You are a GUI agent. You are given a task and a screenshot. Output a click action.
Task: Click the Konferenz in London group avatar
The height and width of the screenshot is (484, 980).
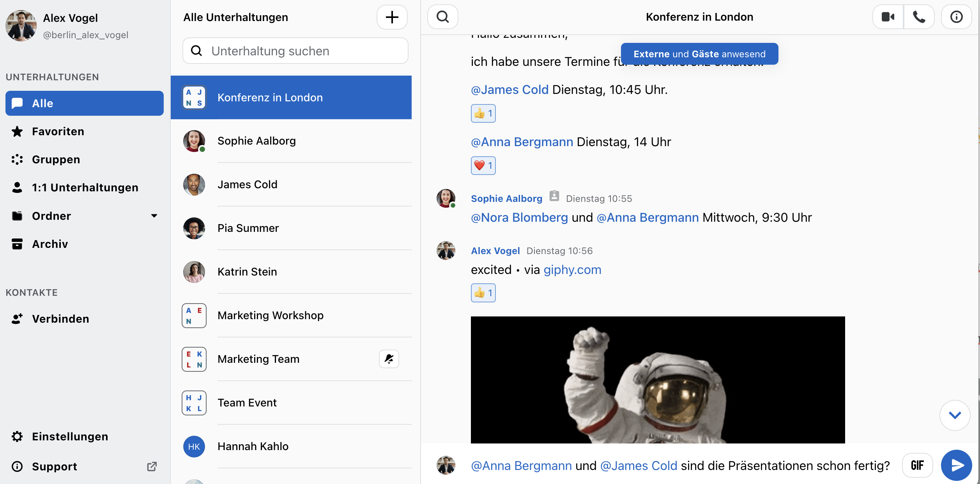coord(194,97)
